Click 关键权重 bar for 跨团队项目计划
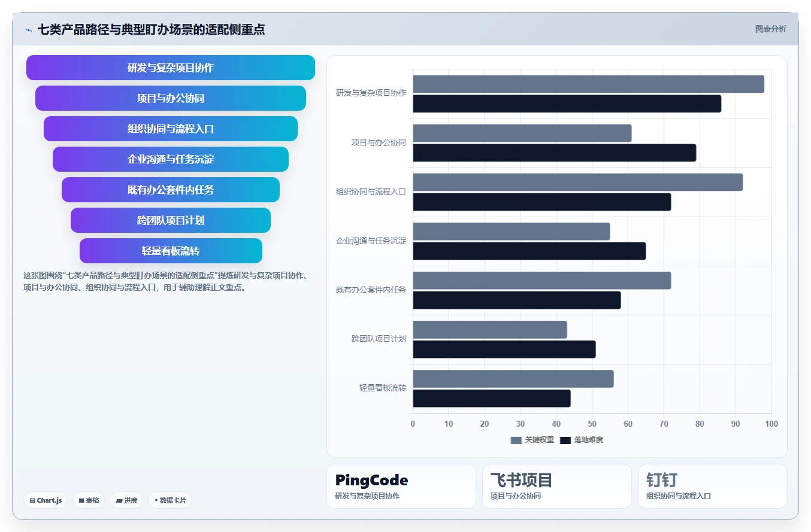 (x=489, y=330)
